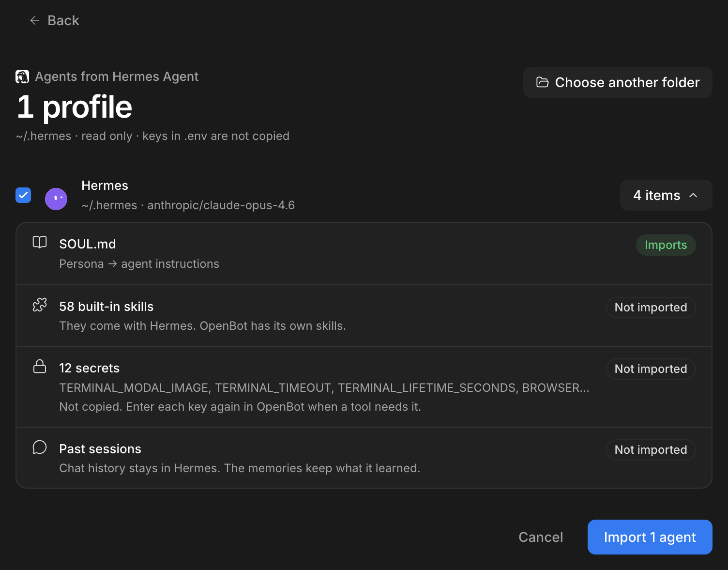Image resolution: width=728 pixels, height=570 pixels.
Task: Click Not imported badge for 12 secrets
Action: 651,369
